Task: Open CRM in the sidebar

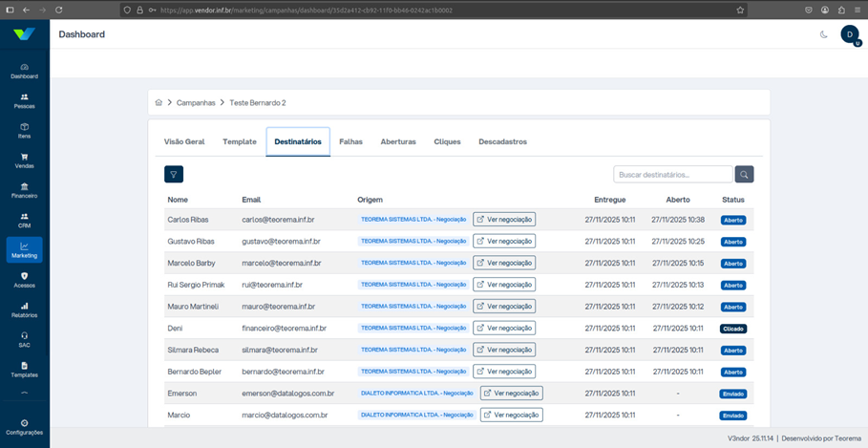Action: point(25,221)
